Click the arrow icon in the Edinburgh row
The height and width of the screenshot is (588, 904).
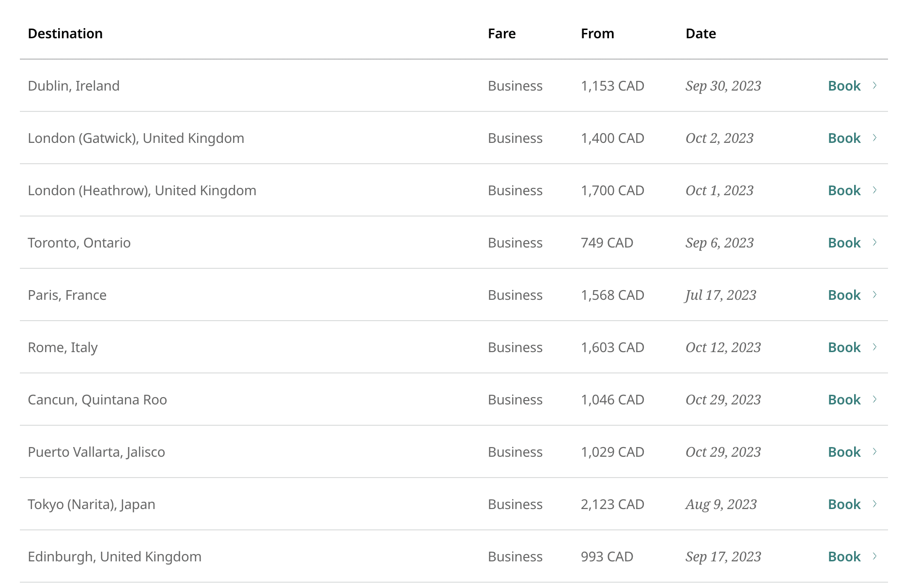coord(874,557)
